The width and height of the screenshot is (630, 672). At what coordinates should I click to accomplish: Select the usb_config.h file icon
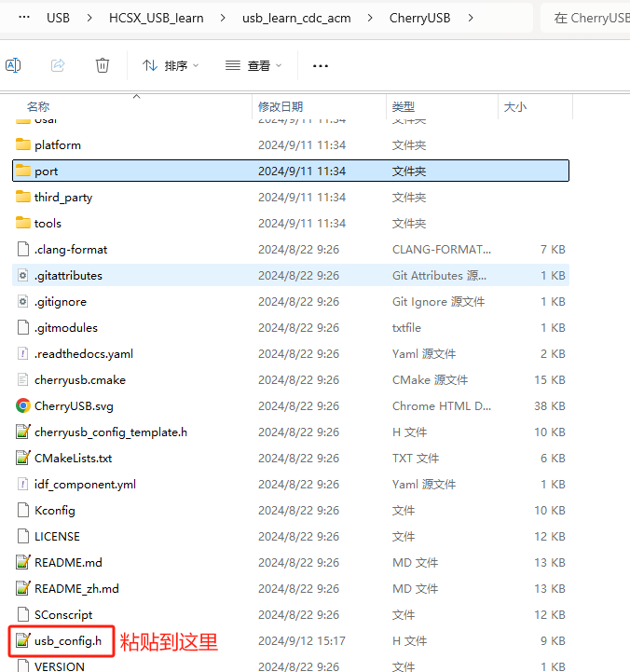(x=23, y=640)
